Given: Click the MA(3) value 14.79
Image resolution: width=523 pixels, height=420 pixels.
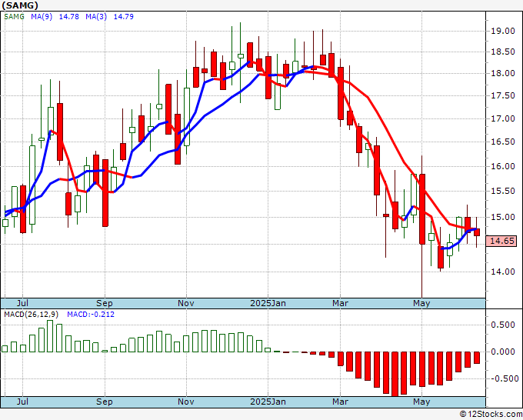Looking at the screenshot, I should [x=124, y=16].
